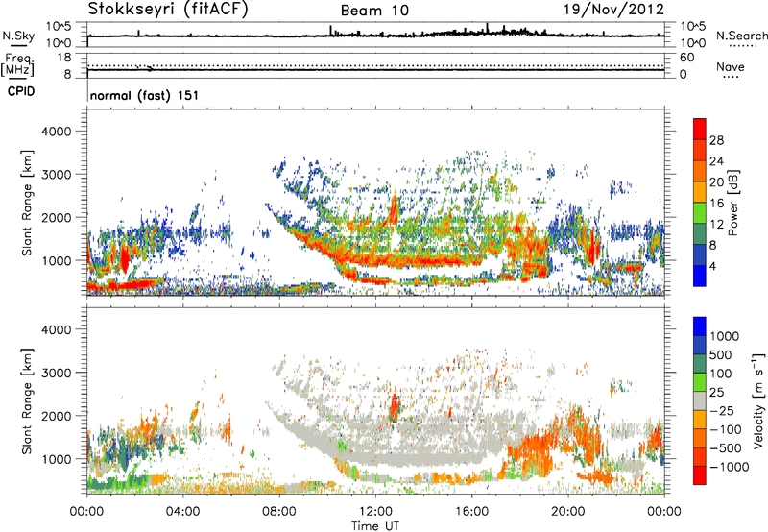768x532 pixels.
Task: Click the '1000' tick on the velocity colorbar
Action: coord(725,336)
